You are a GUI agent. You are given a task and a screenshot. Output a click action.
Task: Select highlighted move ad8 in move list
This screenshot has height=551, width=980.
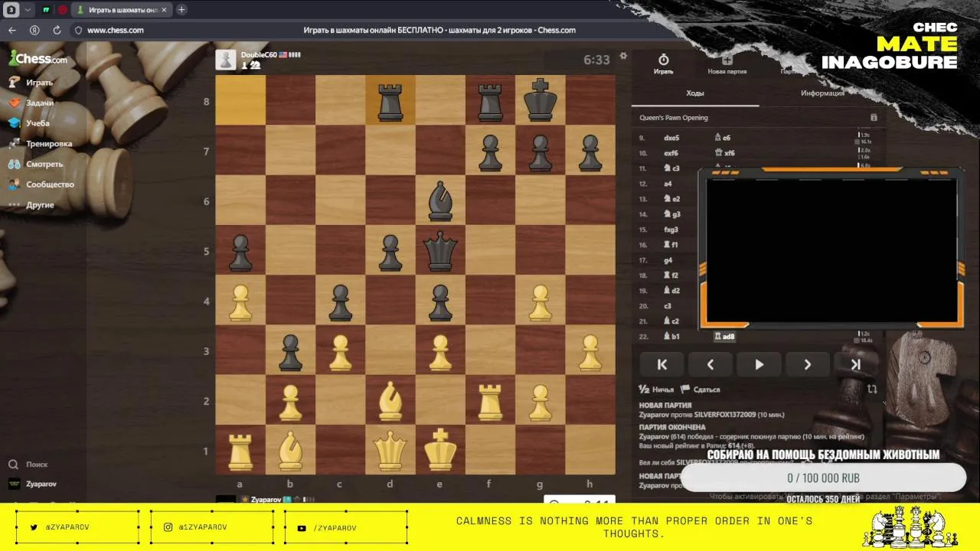[x=724, y=337]
